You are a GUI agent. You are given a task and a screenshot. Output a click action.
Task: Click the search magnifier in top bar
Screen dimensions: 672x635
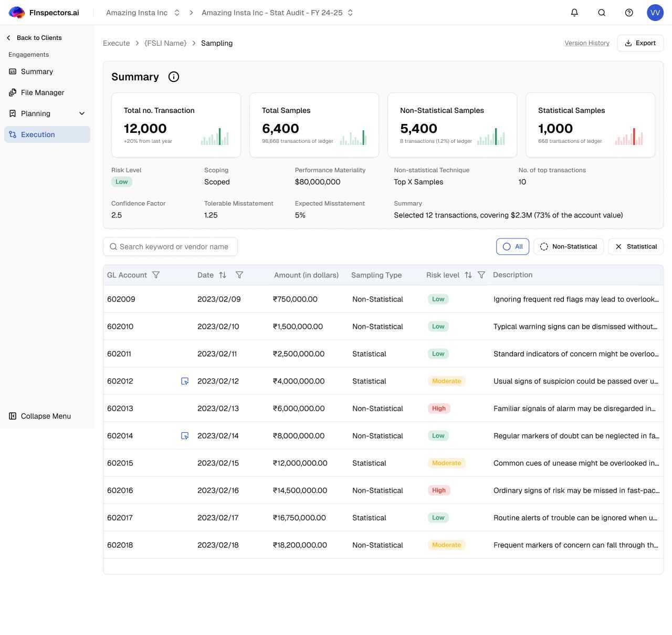pos(602,13)
